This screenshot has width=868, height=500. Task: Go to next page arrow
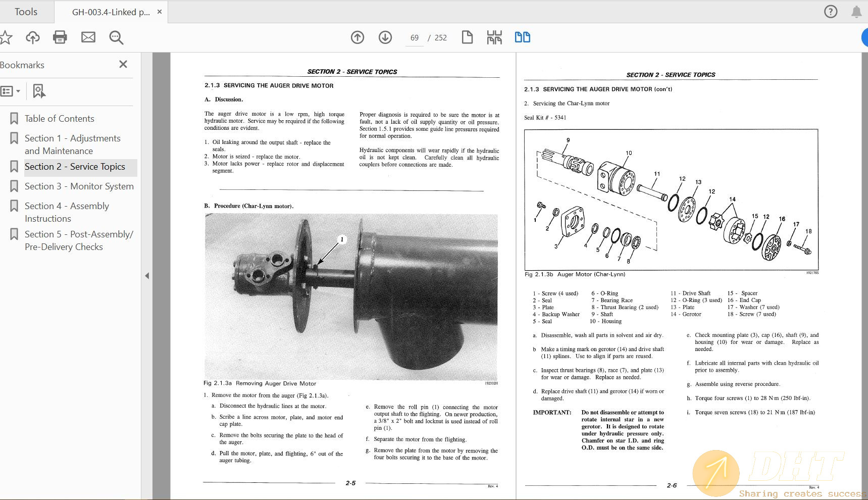click(385, 37)
